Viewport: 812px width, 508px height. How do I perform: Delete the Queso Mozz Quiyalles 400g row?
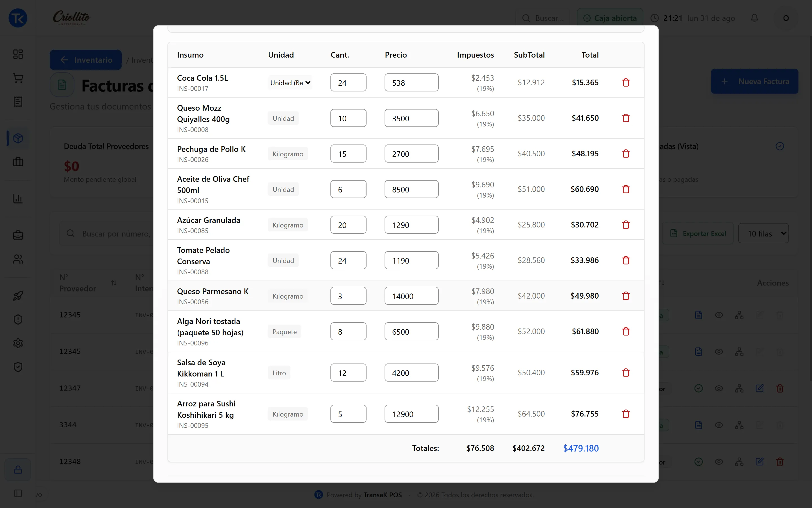point(626,118)
